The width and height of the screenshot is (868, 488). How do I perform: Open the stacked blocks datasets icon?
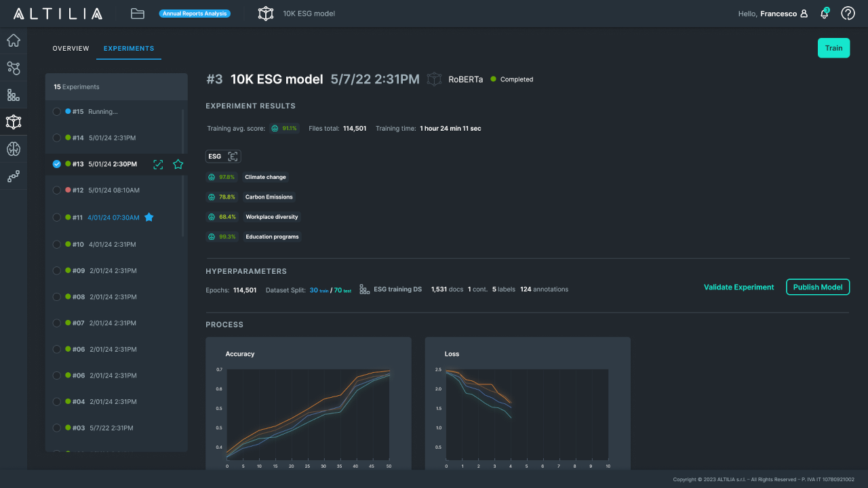coord(14,95)
